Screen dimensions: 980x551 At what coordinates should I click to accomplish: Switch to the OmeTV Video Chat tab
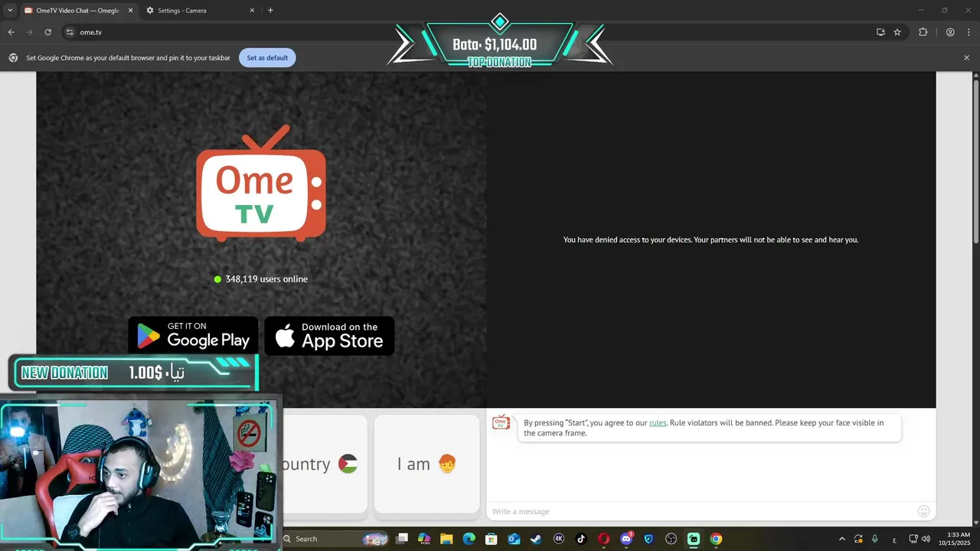pyautogui.click(x=77, y=11)
